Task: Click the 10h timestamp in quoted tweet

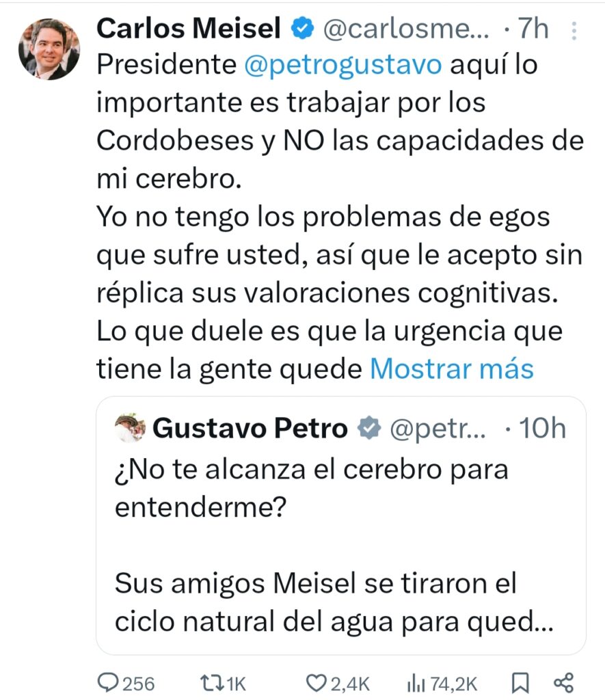Action: click(x=543, y=429)
